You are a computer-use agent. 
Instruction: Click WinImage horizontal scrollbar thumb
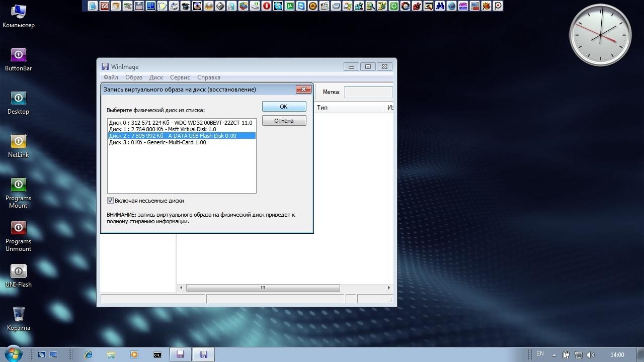coord(263,288)
